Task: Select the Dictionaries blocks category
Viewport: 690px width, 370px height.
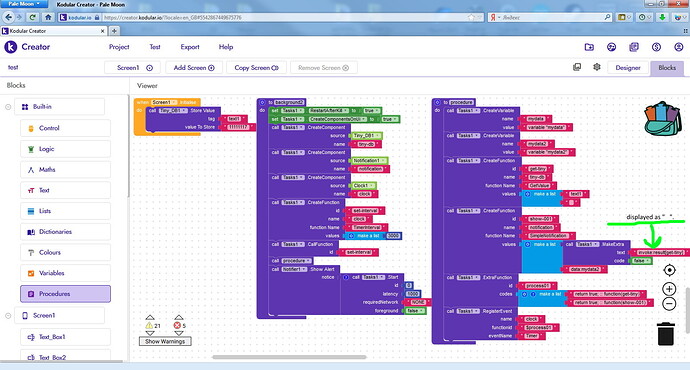Action: point(65,231)
